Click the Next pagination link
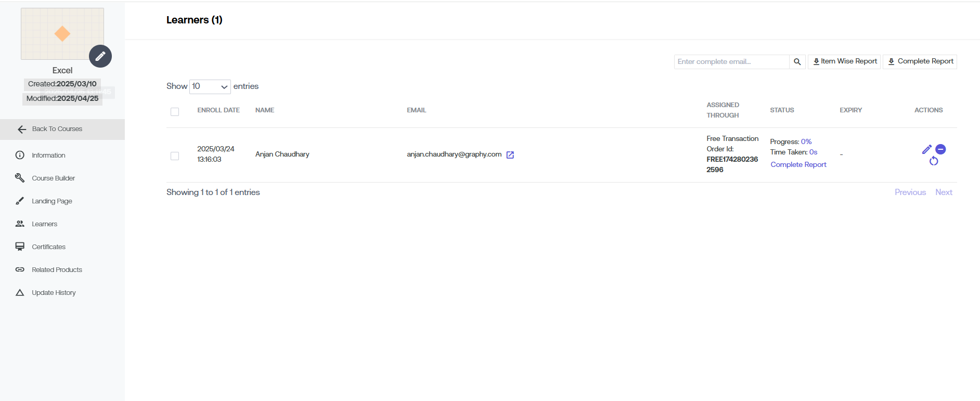Viewport: 980px width, 401px height. [x=944, y=192]
